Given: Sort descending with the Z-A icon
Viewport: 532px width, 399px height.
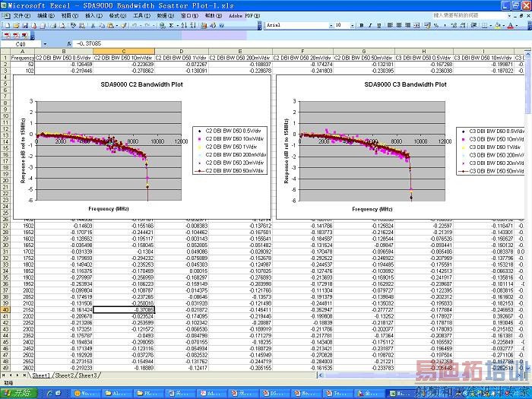Looking at the screenshot, I should [x=193, y=25].
